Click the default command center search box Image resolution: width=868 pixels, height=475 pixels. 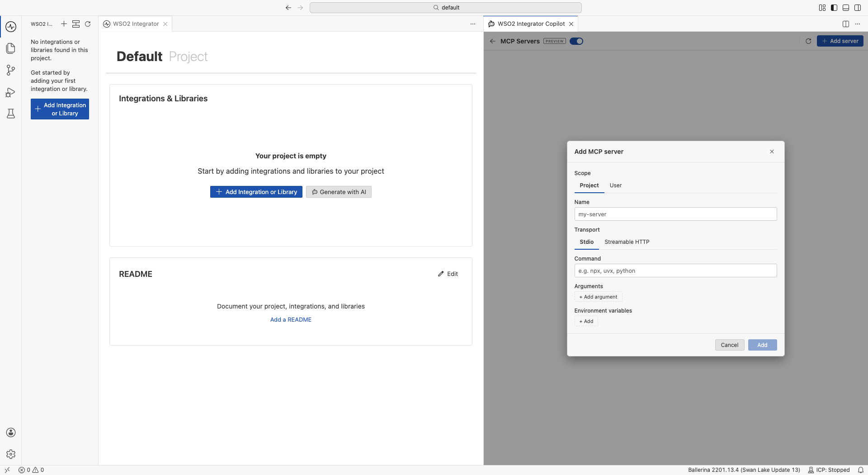coord(445,8)
